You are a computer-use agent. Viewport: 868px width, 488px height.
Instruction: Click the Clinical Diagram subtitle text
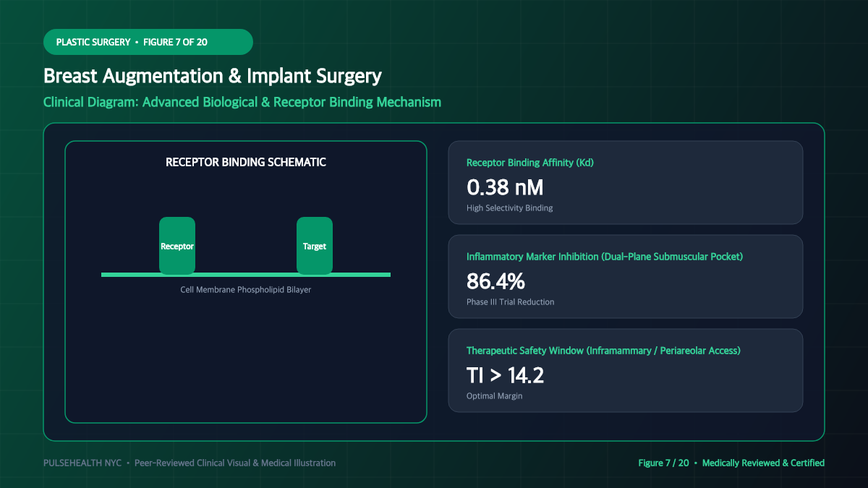[x=242, y=102]
